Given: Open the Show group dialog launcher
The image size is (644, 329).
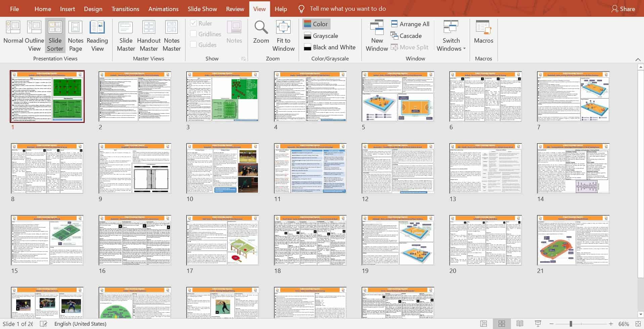Looking at the screenshot, I should coord(243,59).
